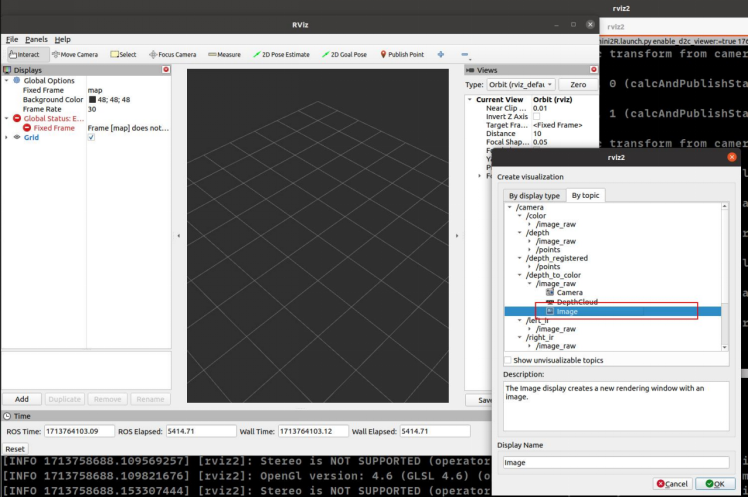Pick the Measure tool
Viewport: 748px width, 497px height.
pos(224,54)
